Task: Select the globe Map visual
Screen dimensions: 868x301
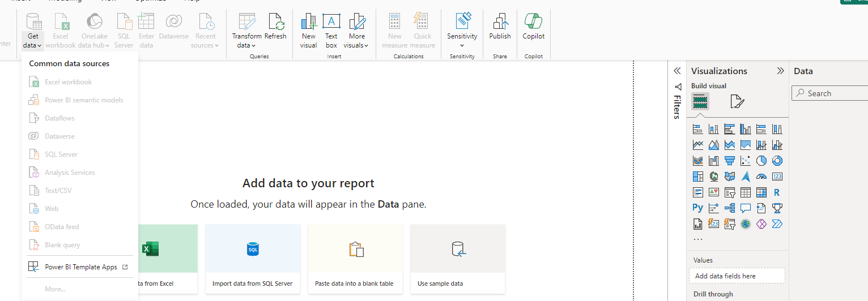Action: (x=714, y=177)
